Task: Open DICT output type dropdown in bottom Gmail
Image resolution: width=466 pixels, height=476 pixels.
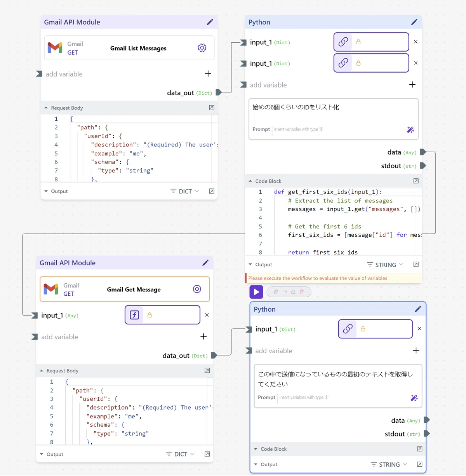Action: 180,454
